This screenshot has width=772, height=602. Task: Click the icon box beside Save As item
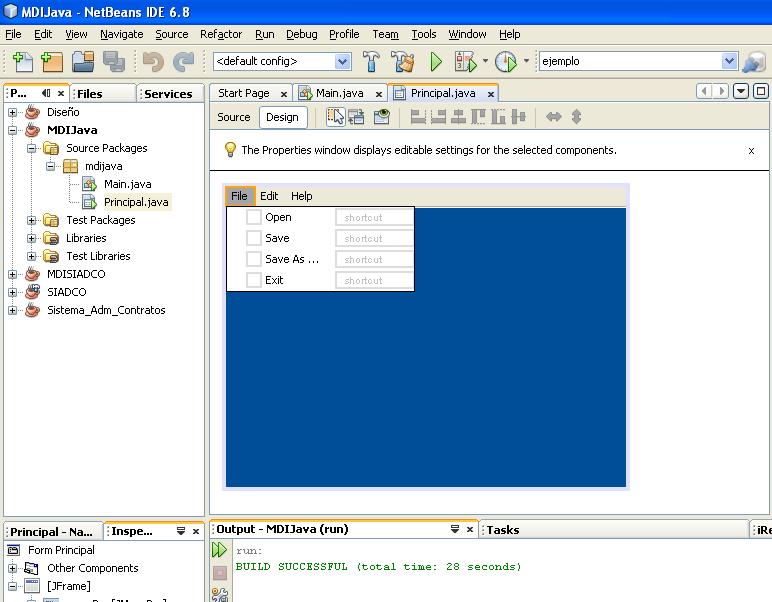point(254,259)
